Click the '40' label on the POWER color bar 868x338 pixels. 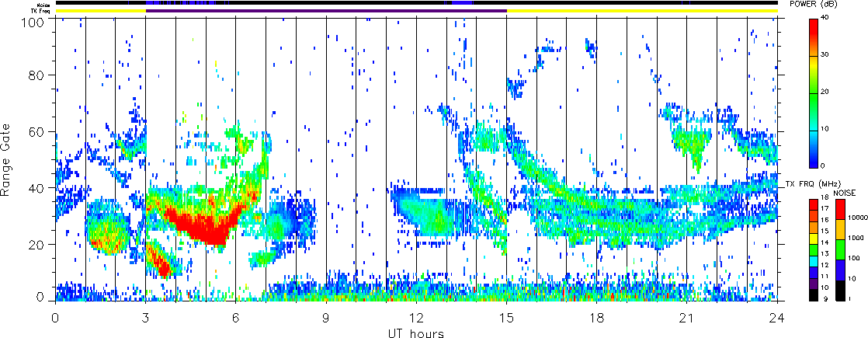point(826,19)
